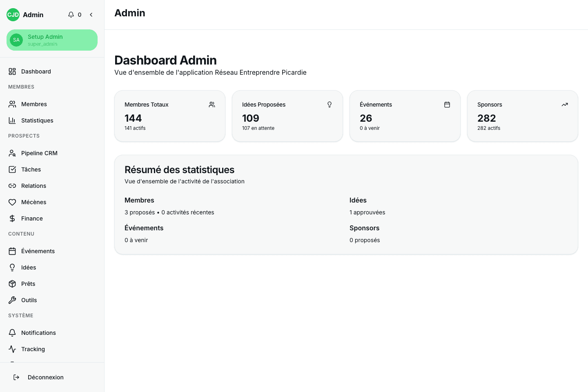Click the lightbulb icon on Idées Proposées card

(330, 105)
